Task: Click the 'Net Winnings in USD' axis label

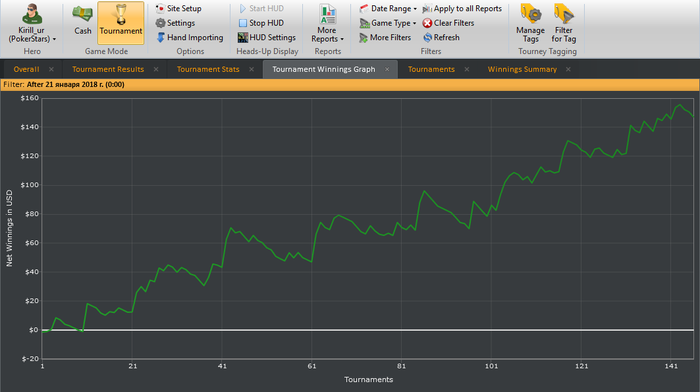Action: click(x=9, y=228)
